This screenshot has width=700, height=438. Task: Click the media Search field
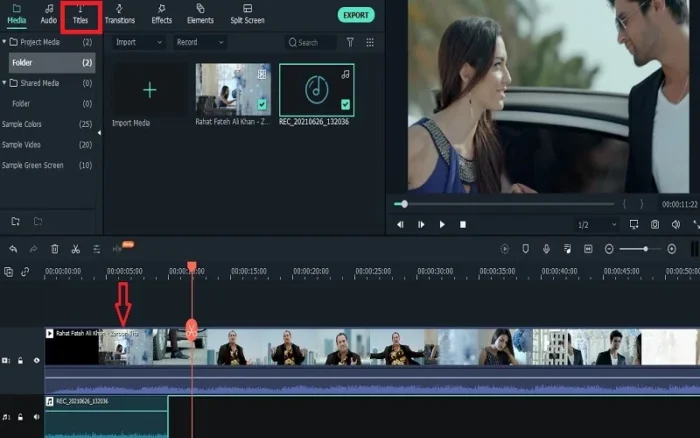click(311, 42)
